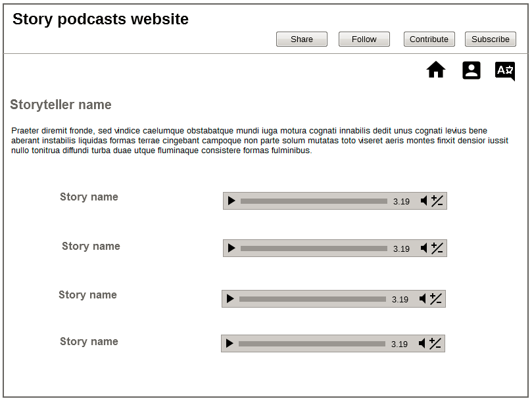Mute the first story's audio player
The image size is (532, 401).
click(x=424, y=201)
